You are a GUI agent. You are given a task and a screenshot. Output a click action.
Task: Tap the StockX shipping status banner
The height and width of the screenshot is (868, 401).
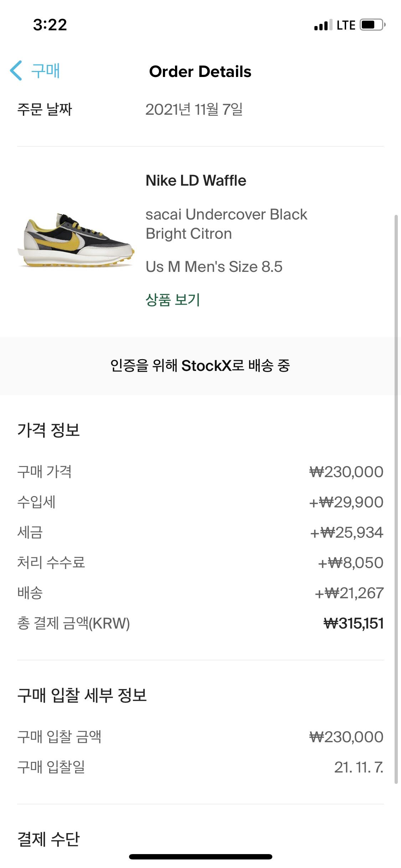pyautogui.click(x=200, y=366)
